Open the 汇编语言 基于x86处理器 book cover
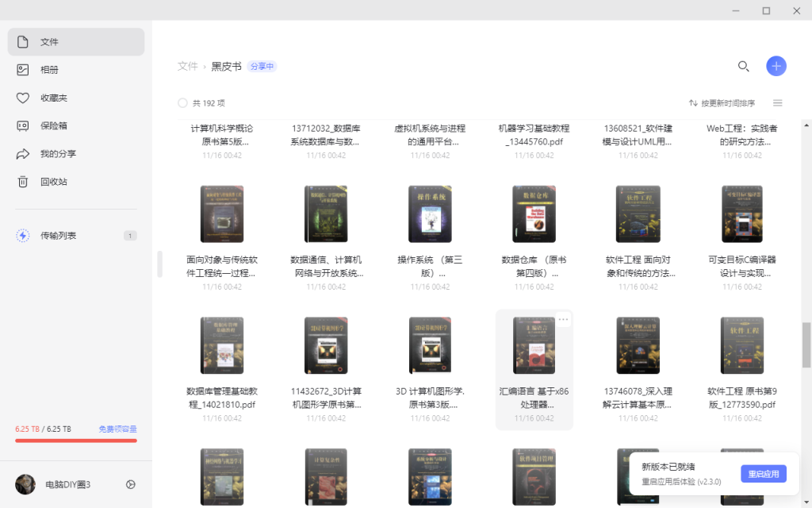 (x=534, y=346)
